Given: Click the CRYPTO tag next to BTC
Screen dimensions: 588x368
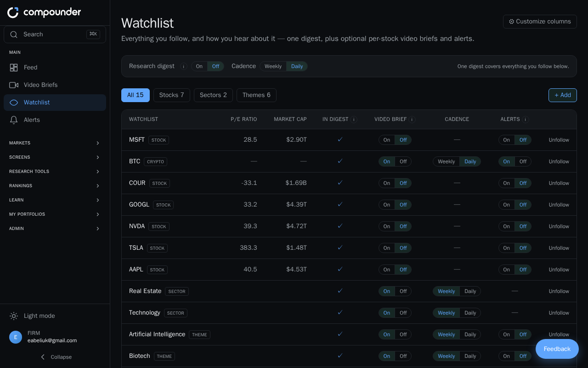Looking at the screenshot, I should point(155,162).
